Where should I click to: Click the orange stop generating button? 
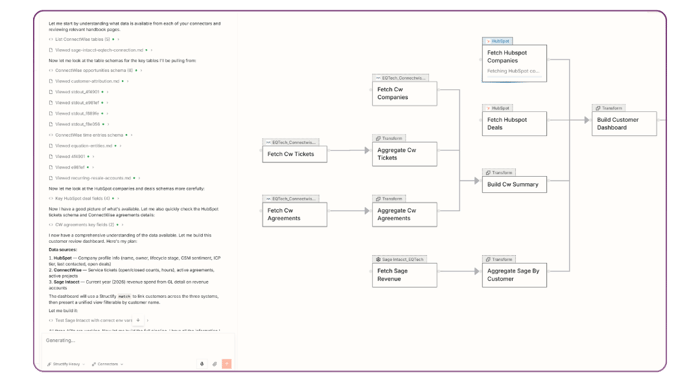pos(227,364)
